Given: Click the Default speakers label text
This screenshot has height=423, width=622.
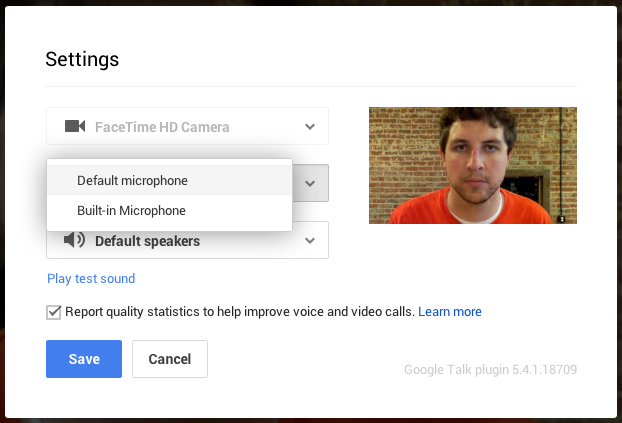Looking at the screenshot, I should (148, 241).
